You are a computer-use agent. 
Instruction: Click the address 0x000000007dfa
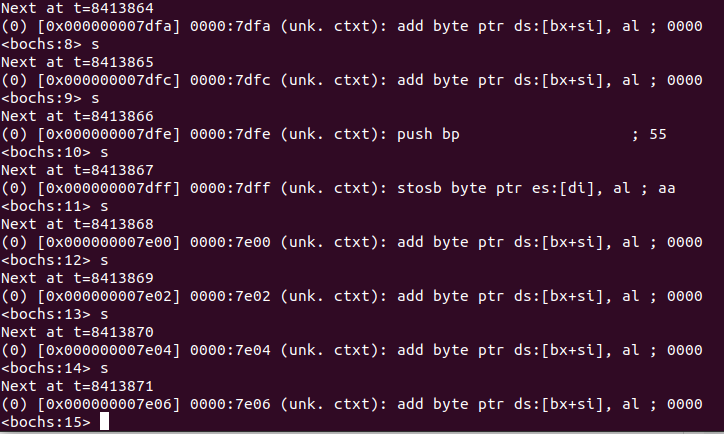click(109, 26)
